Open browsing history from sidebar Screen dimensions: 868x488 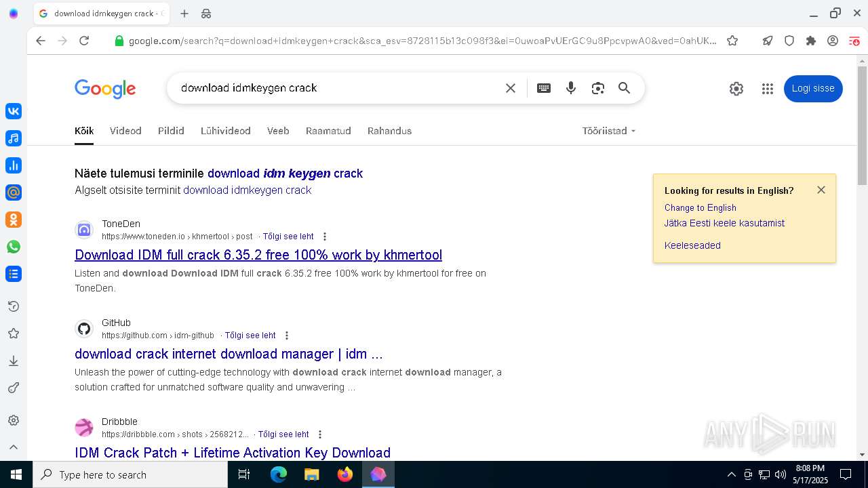coord(14,306)
